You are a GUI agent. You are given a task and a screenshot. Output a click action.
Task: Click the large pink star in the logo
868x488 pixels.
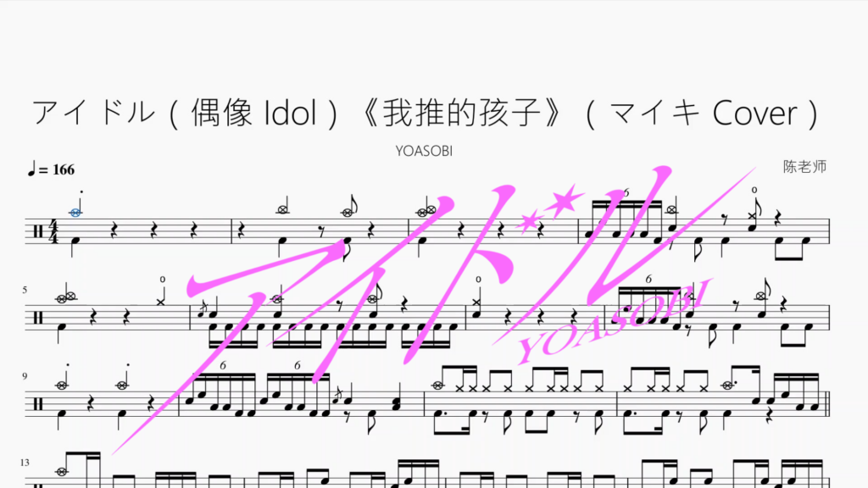(563, 202)
